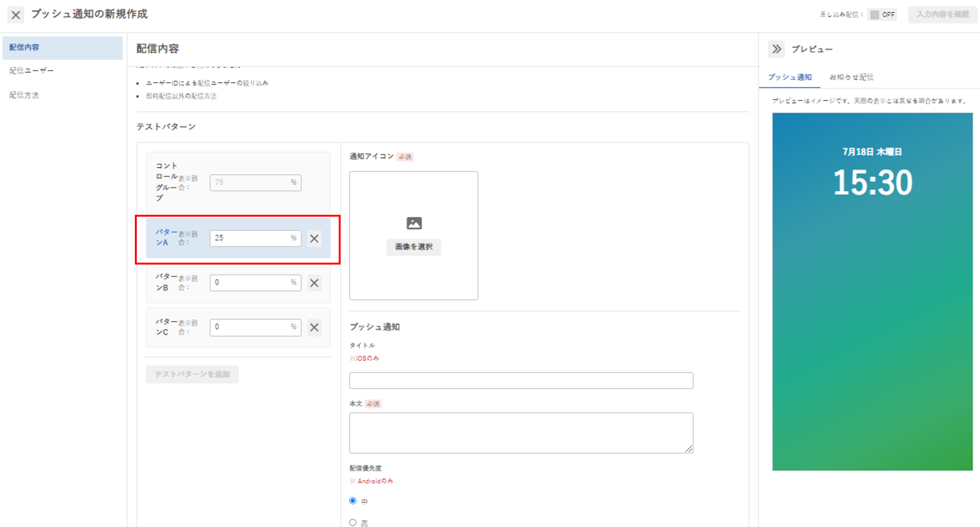Click the 画像を選択 button
This screenshot has width=980, height=527.
pyautogui.click(x=414, y=247)
